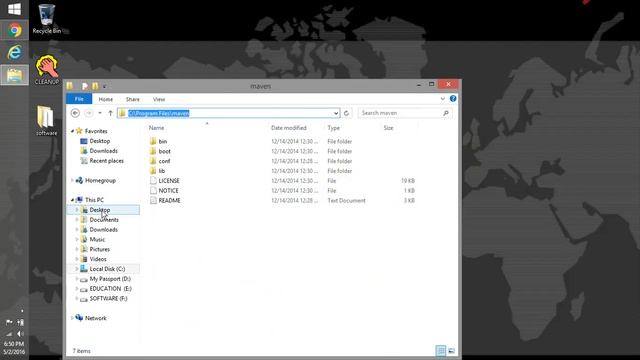
Task: Open recent locations dropdown arrow
Action: (100, 113)
